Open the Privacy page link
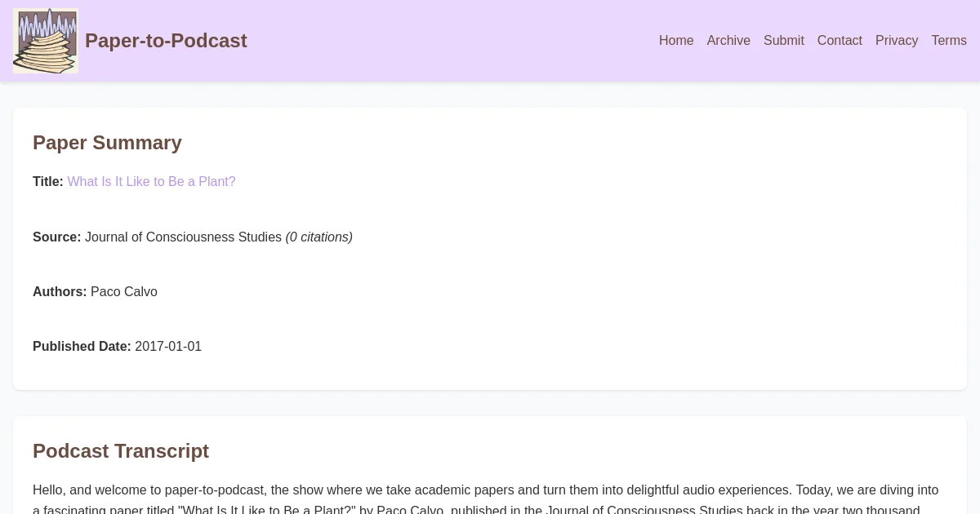The image size is (980, 514). [897, 41]
